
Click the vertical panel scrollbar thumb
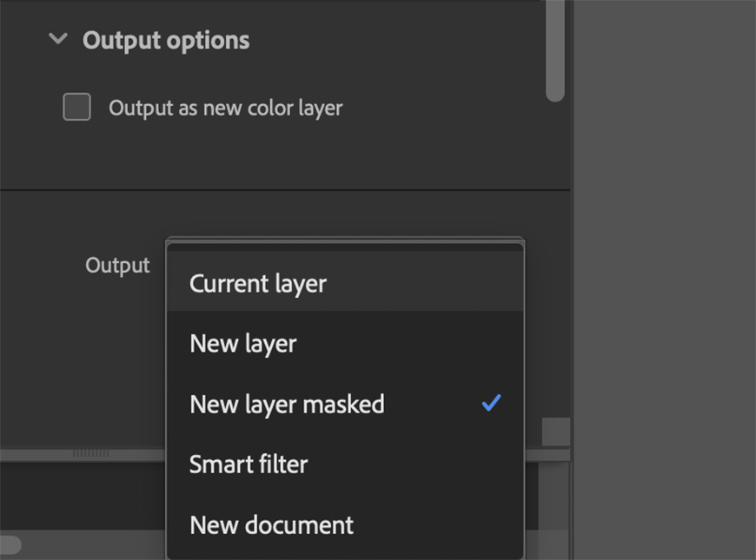point(555,50)
